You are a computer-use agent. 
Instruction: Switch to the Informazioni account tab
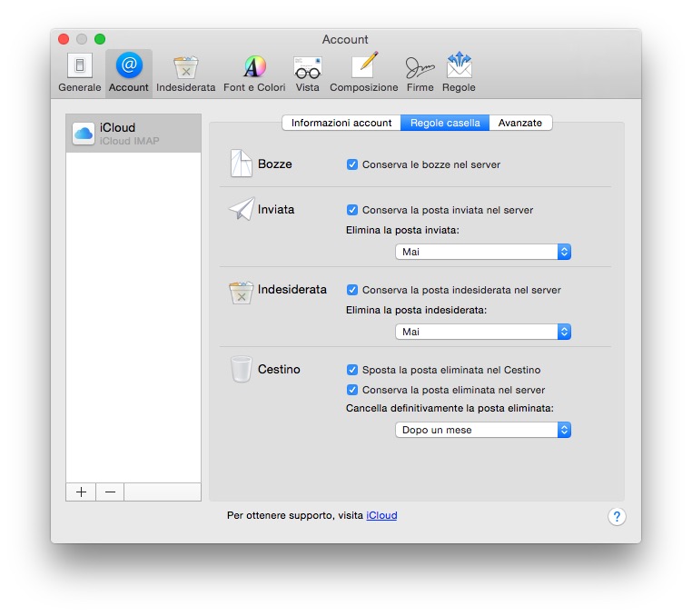point(341,123)
